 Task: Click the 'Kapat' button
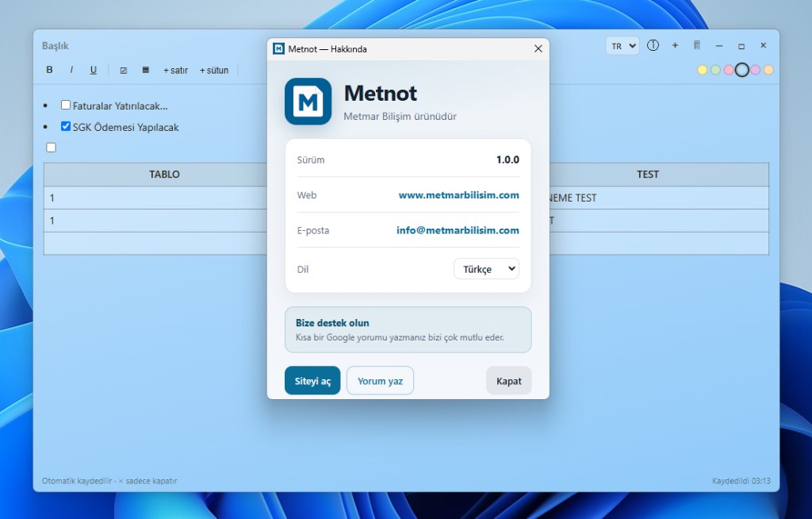[x=508, y=381]
